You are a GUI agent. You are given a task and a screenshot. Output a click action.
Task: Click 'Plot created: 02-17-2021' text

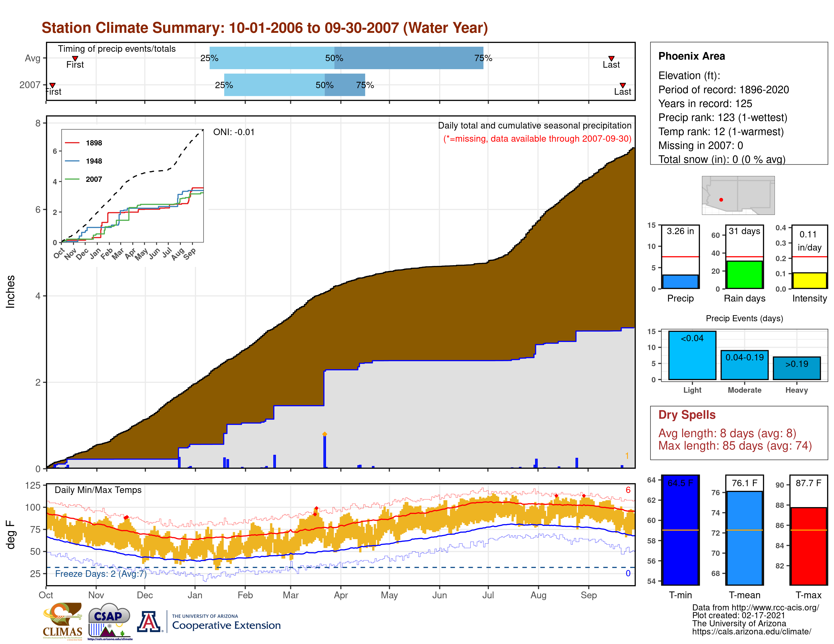tap(738, 615)
